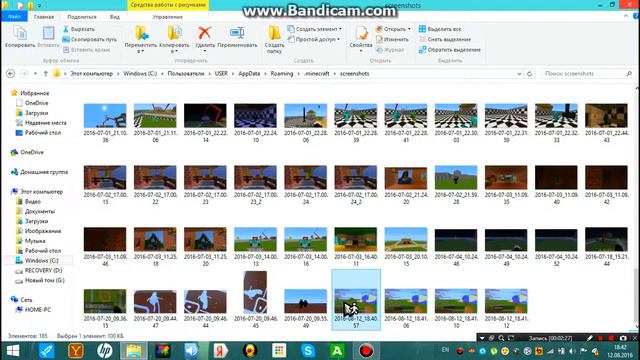640x360 pixels.
Task: Select thumbnail 2016-07-20_09.55.49
Action: tap(306, 309)
